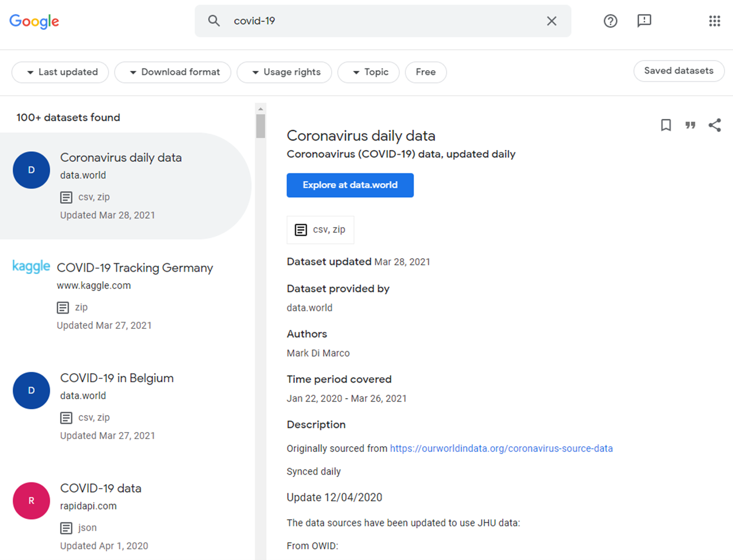
Task: Open the citation quote icon
Action: coord(690,125)
